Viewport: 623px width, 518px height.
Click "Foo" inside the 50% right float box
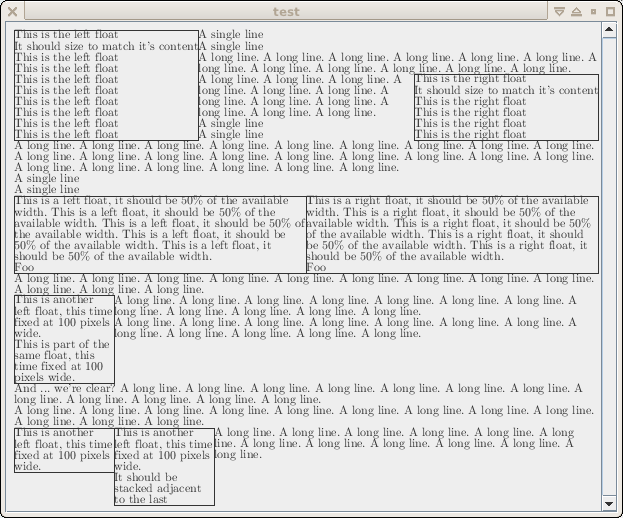coord(316,267)
